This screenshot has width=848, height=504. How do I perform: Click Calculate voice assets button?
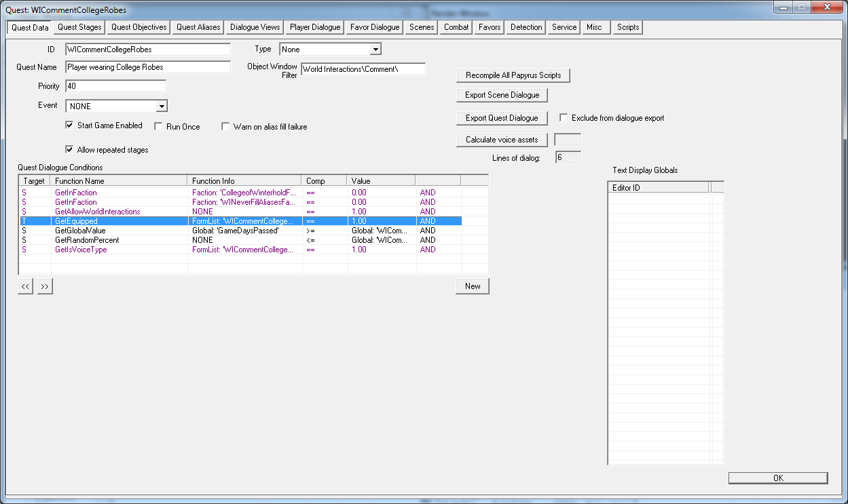[x=502, y=140]
